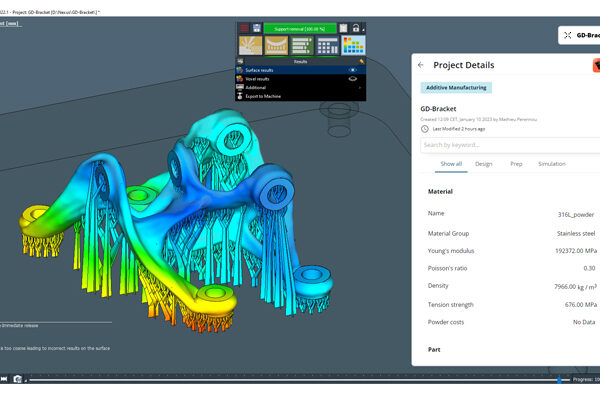Click the save disk icon
Image resolution: width=600 pixels, height=395 pixels.
click(256, 28)
